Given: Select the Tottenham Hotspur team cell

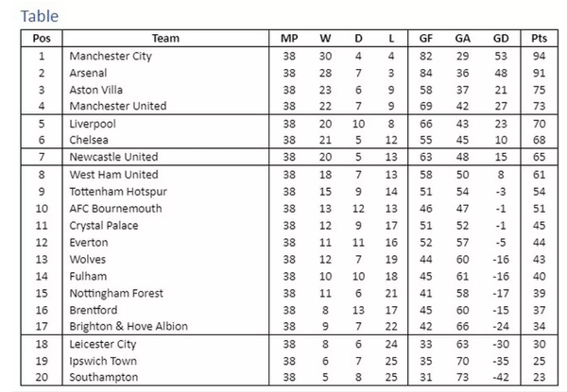Looking at the screenshot, I should pos(116,192).
